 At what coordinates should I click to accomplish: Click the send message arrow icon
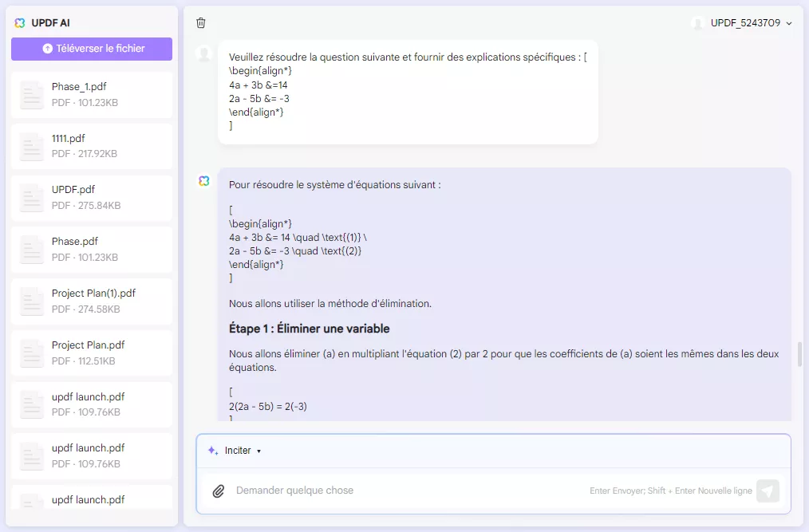pyautogui.click(x=768, y=491)
